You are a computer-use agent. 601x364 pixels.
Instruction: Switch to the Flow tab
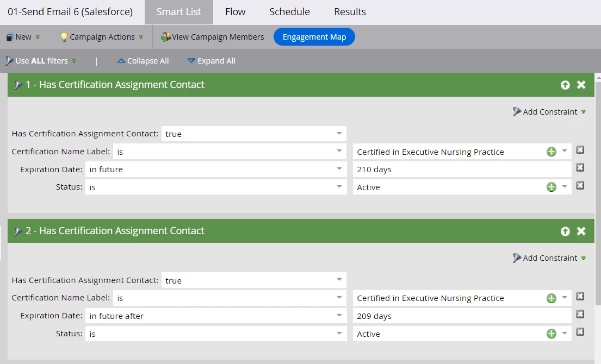pos(235,12)
